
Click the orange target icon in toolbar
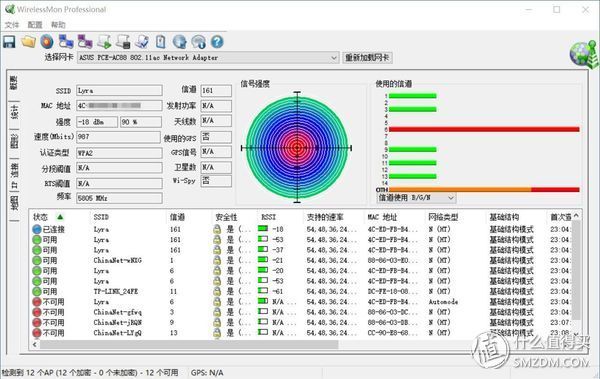(47, 42)
